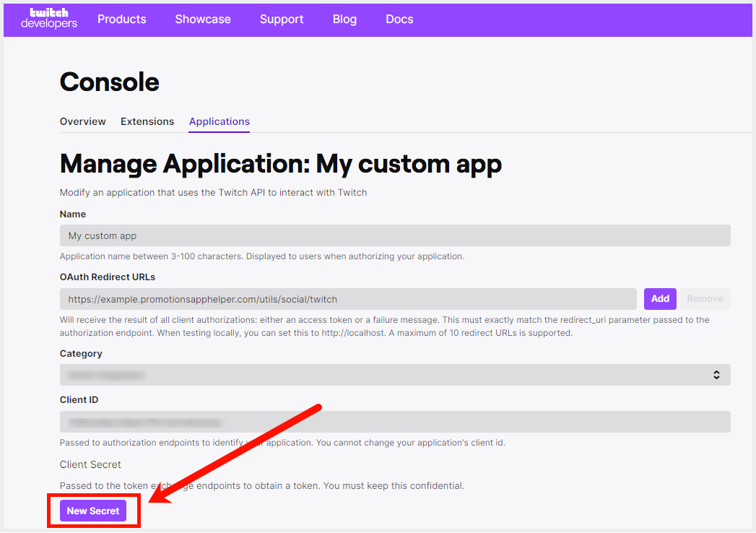Open the Category dropdown
This screenshot has width=756, height=533.
tap(395, 375)
